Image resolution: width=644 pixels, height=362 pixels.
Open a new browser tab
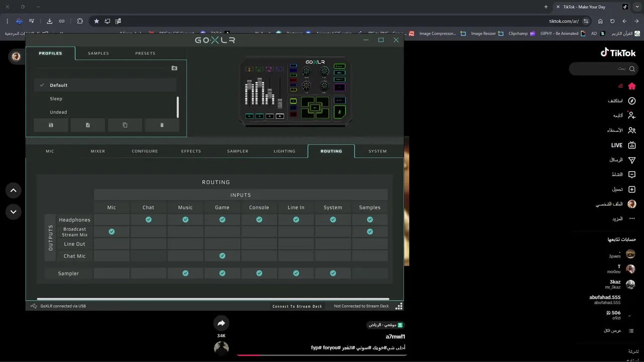pyautogui.click(x=546, y=7)
